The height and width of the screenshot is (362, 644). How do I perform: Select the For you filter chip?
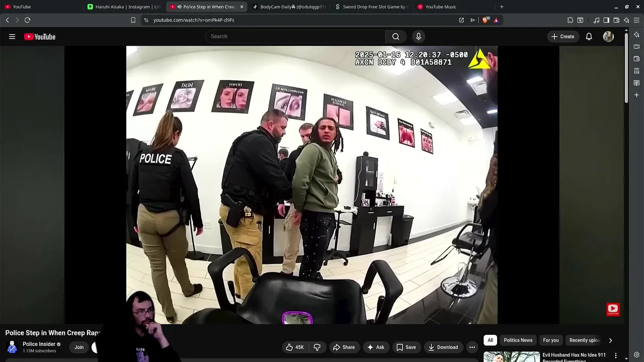point(551,340)
